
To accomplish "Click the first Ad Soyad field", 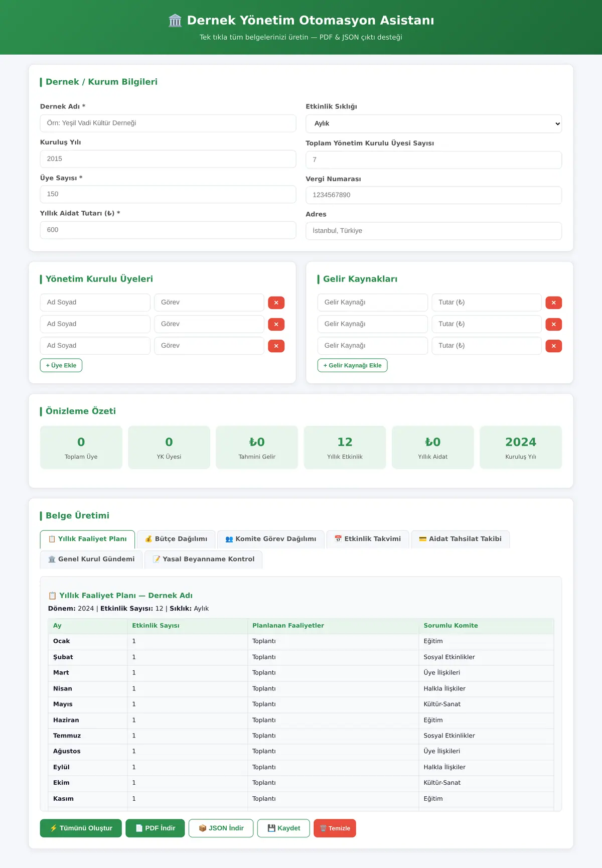I will tap(95, 303).
